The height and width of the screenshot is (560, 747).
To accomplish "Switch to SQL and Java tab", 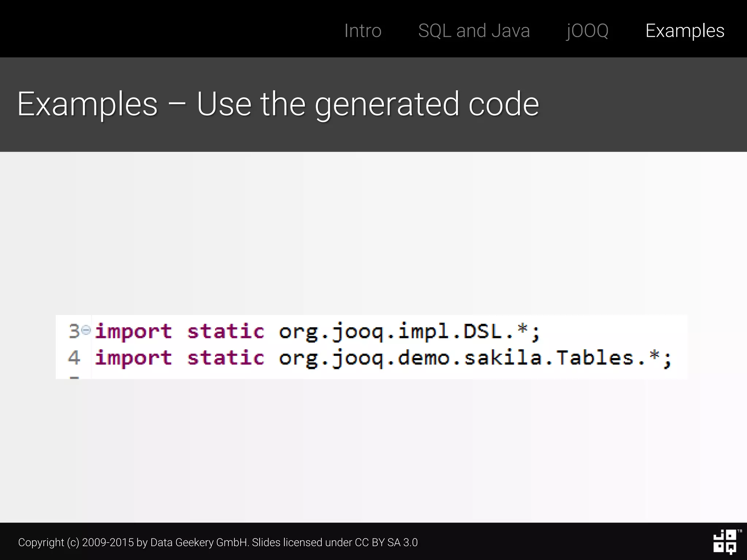I will coord(474,31).
